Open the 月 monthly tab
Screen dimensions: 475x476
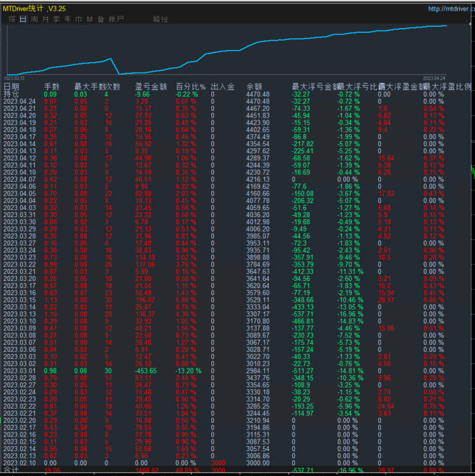46,19
